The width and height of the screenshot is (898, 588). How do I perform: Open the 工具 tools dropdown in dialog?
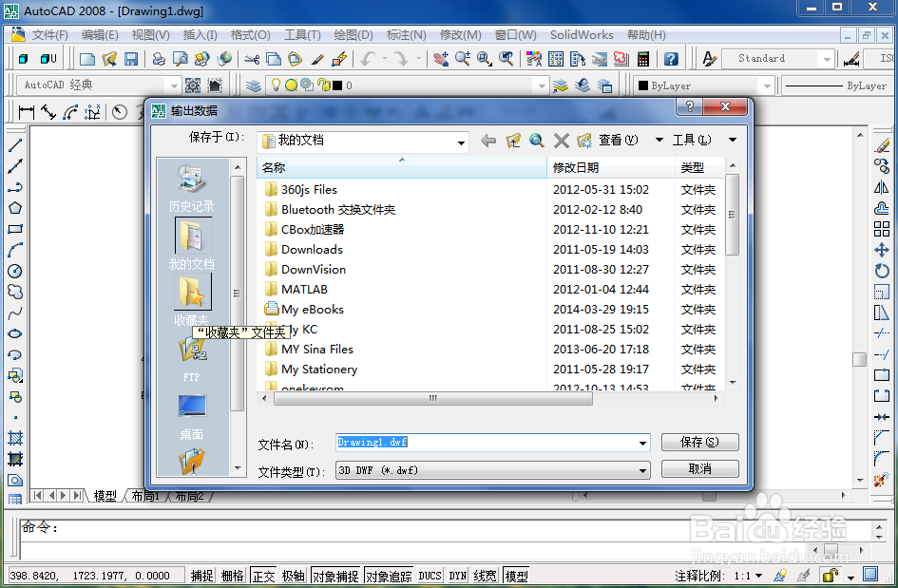tap(733, 140)
